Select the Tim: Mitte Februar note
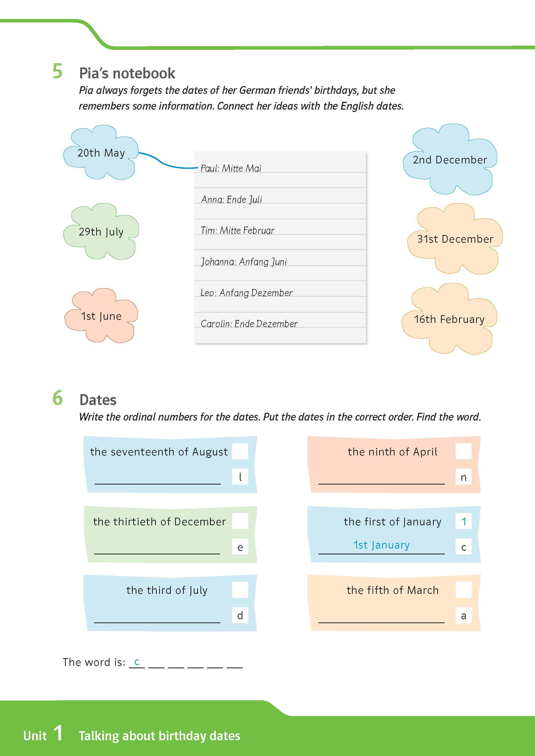The width and height of the screenshot is (535, 756). [237, 230]
